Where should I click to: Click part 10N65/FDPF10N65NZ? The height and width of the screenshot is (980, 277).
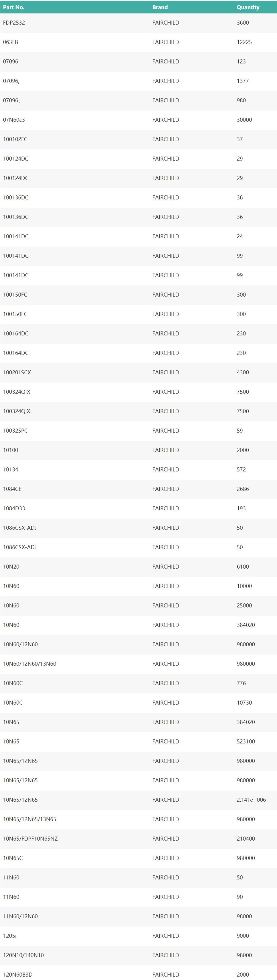click(31, 839)
